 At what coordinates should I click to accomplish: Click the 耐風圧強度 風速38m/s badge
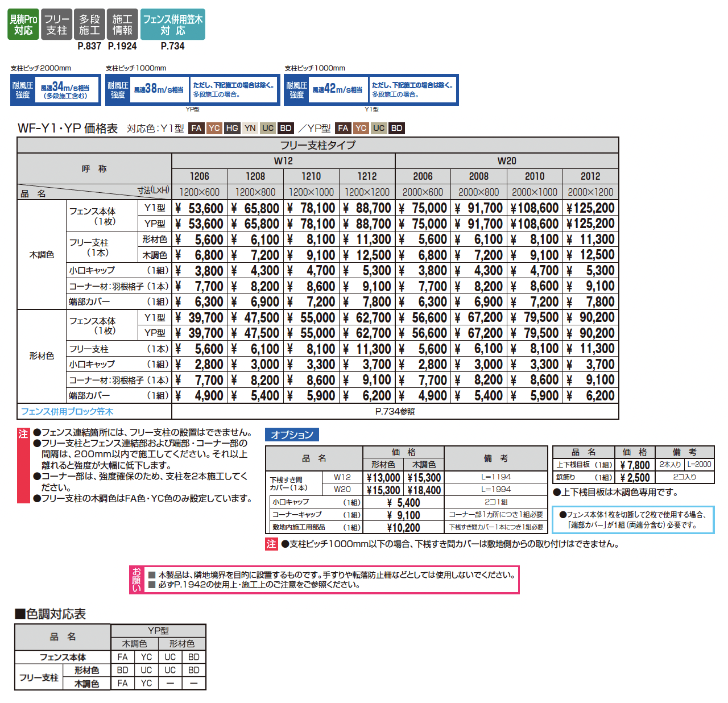147,90
